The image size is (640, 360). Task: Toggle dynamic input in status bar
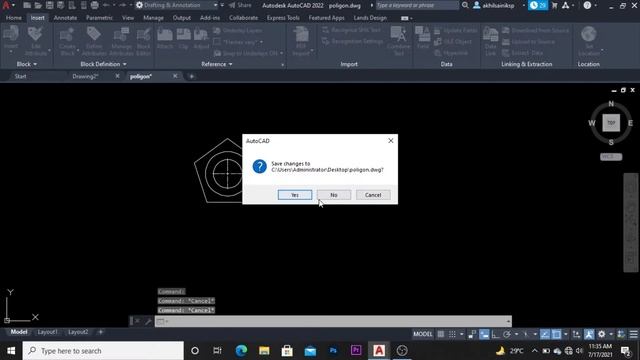pos(484,334)
